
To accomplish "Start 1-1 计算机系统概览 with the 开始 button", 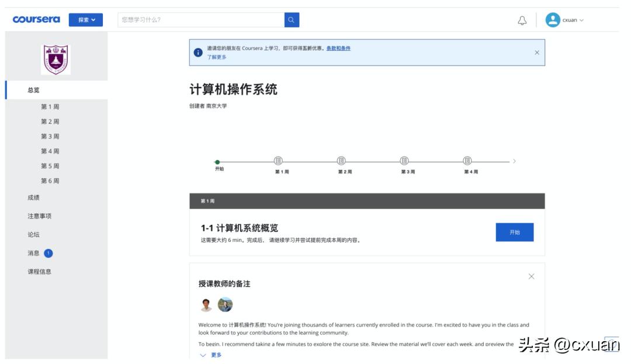I will [x=514, y=232].
